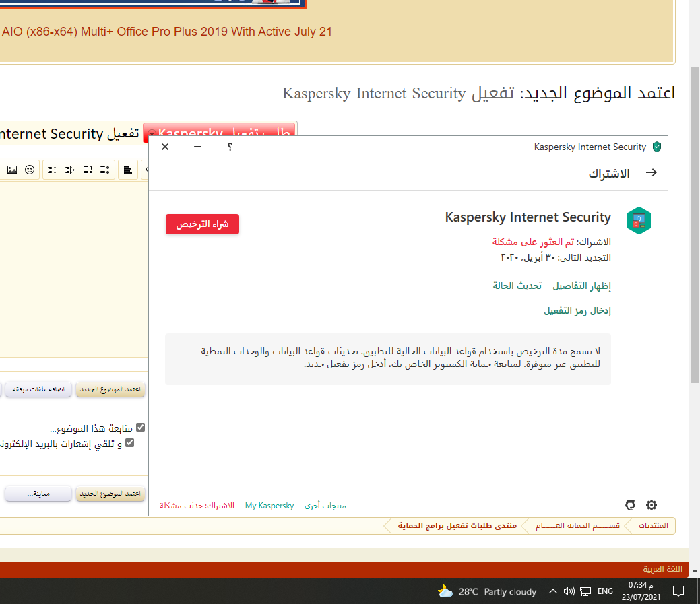Show hidden system tray icons chevron

tap(552, 591)
